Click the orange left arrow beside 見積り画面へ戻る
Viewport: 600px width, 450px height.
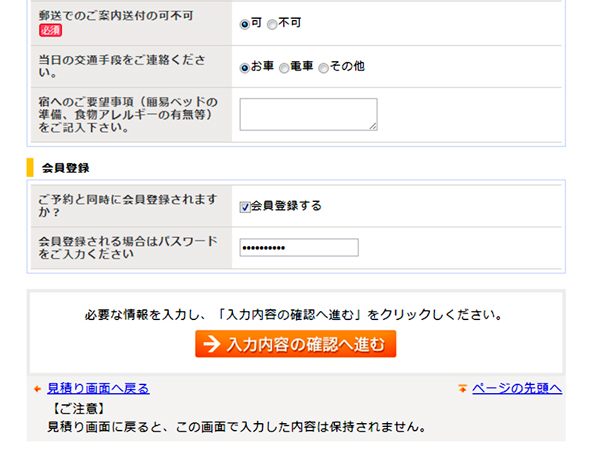click(x=38, y=389)
